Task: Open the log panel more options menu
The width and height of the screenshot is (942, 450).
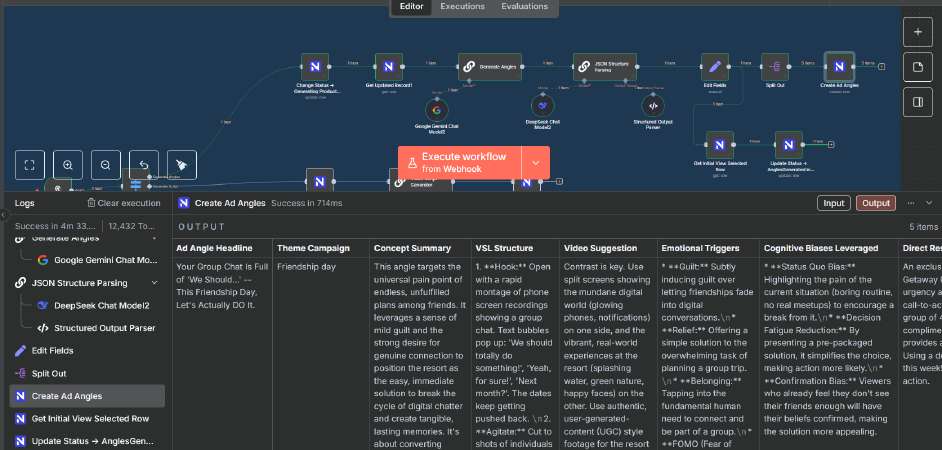Action: 911,203
